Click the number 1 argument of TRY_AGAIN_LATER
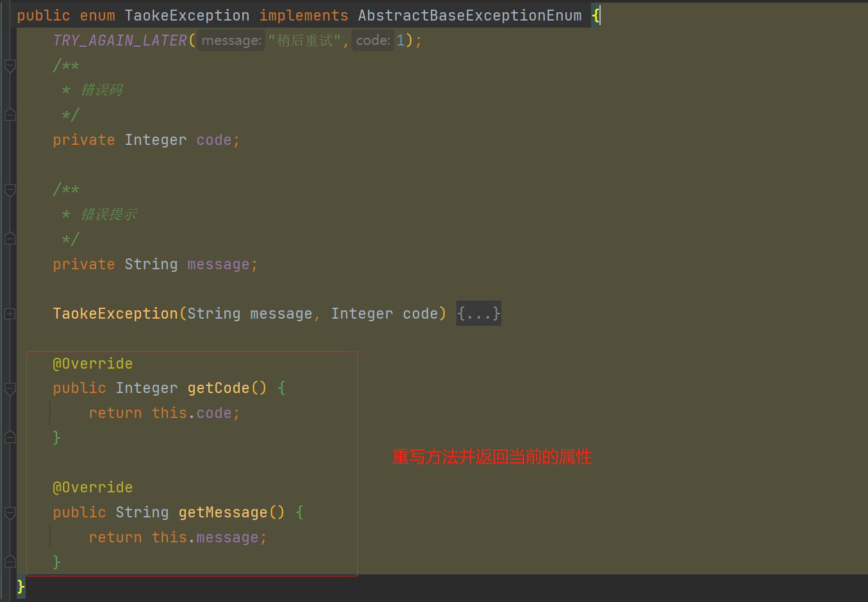The width and height of the screenshot is (868, 602). tap(401, 40)
